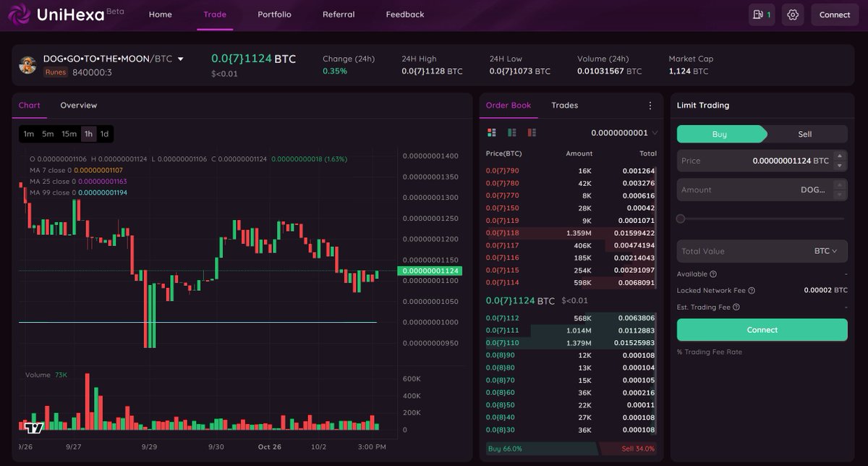Open the gas fee indicator icon

762,14
